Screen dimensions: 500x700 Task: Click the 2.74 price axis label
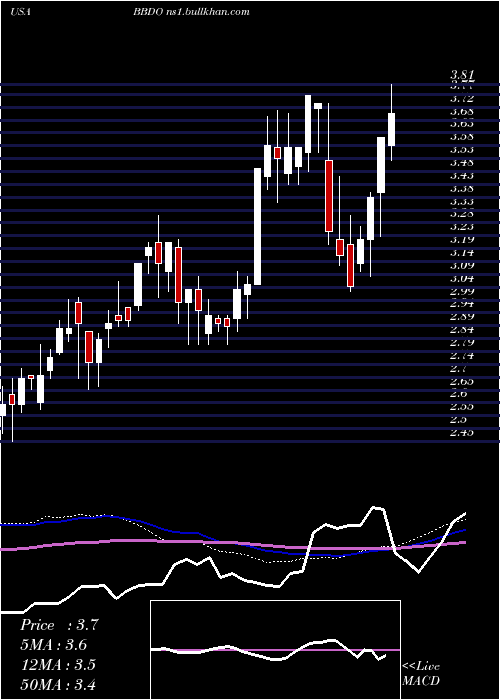point(462,356)
